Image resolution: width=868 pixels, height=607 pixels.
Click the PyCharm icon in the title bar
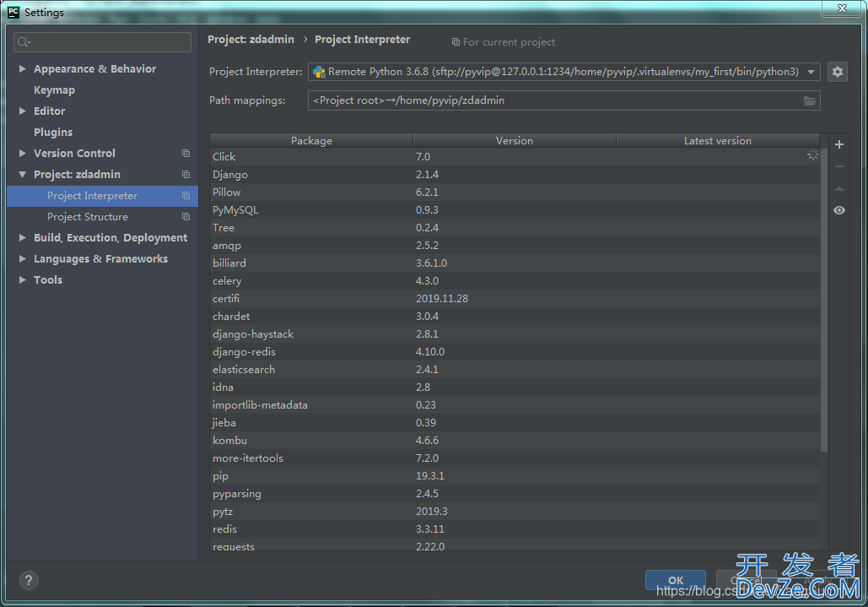13,12
